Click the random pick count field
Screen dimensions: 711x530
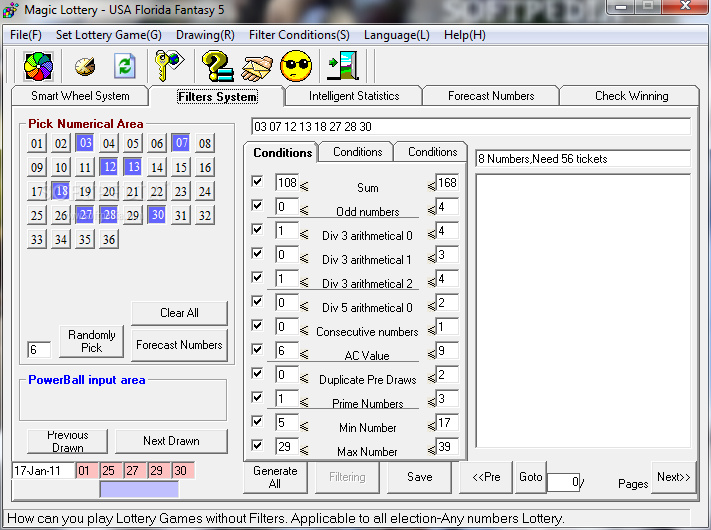pos(39,350)
